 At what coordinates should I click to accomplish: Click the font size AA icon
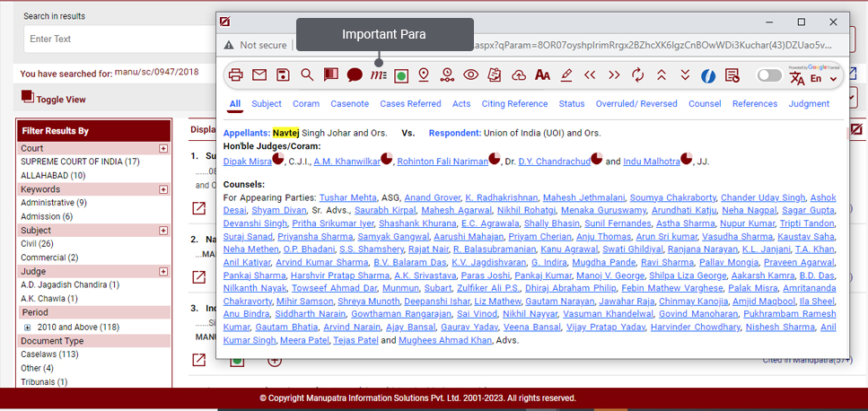pyautogui.click(x=542, y=75)
